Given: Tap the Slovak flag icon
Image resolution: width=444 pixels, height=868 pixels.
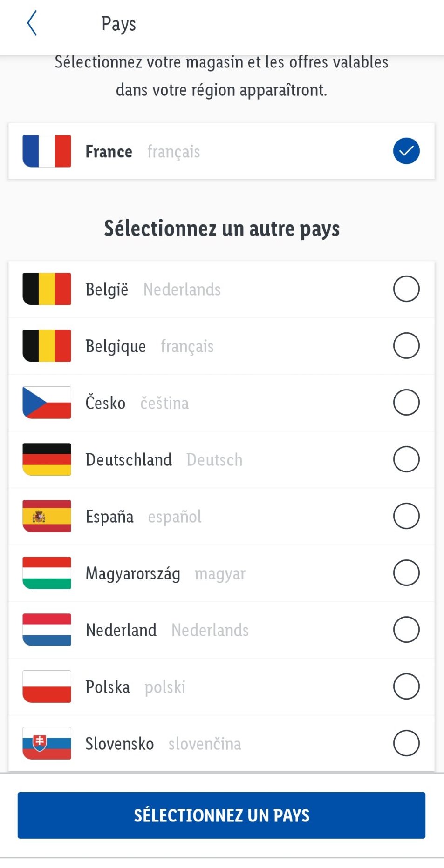Looking at the screenshot, I should coord(47,743).
